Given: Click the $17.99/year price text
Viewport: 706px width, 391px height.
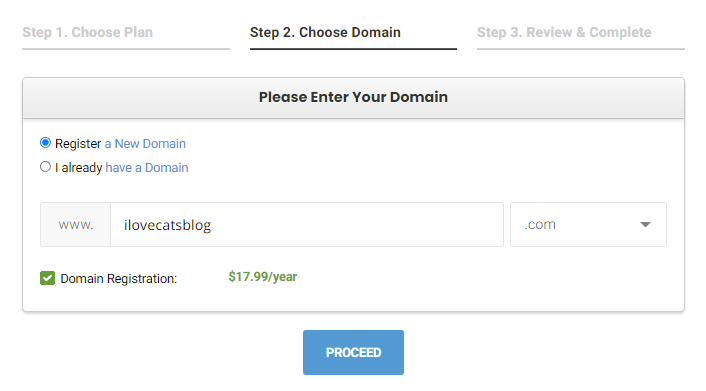Looking at the screenshot, I should [262, 277].
